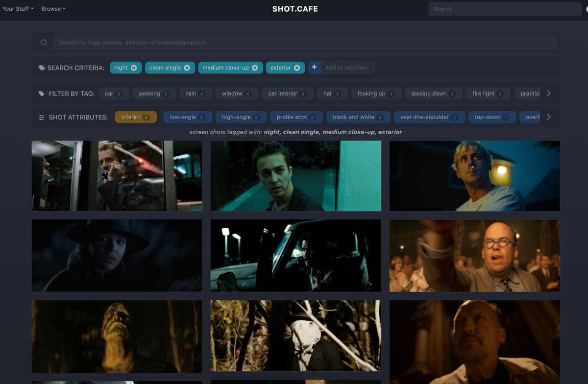Filter by the looking down tag
This screenshot has height=384, width=588.
tap(434, 94)
